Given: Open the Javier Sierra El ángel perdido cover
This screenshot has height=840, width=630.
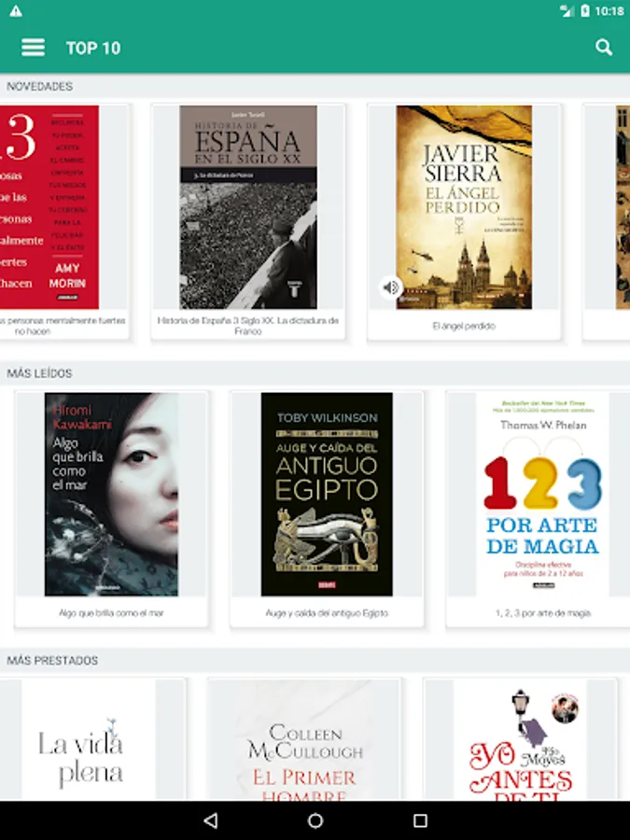Looking at the screenshot, I should 464,207.
